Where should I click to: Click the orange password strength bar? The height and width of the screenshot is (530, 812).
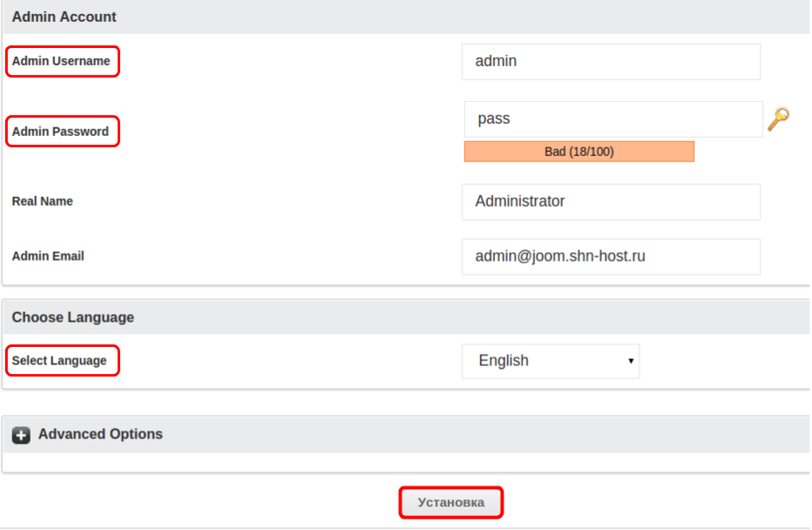505,152
